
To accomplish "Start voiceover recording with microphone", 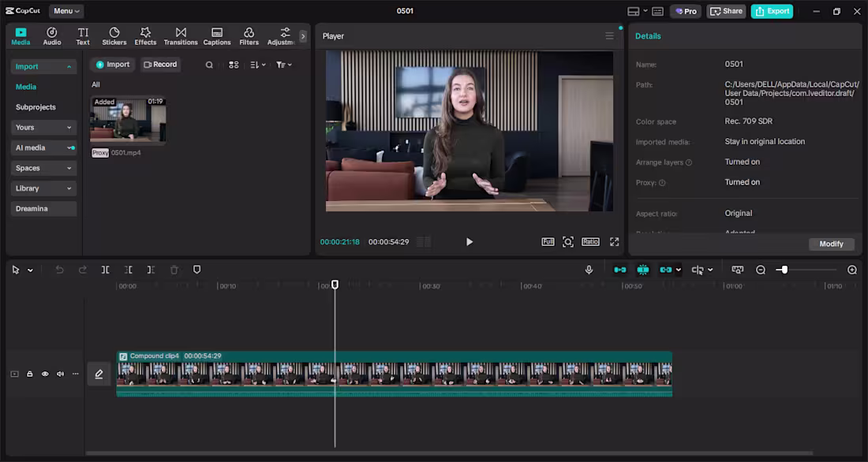I will coord(589,270).
